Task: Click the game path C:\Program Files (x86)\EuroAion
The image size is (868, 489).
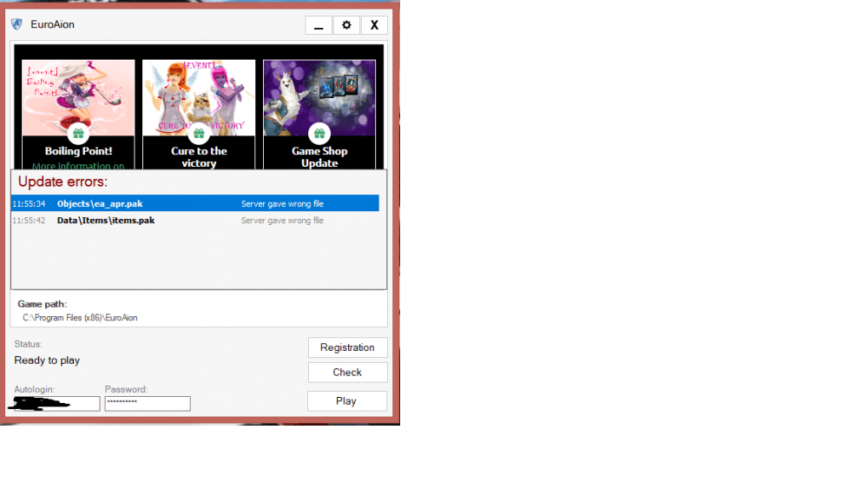Action: 80,318
